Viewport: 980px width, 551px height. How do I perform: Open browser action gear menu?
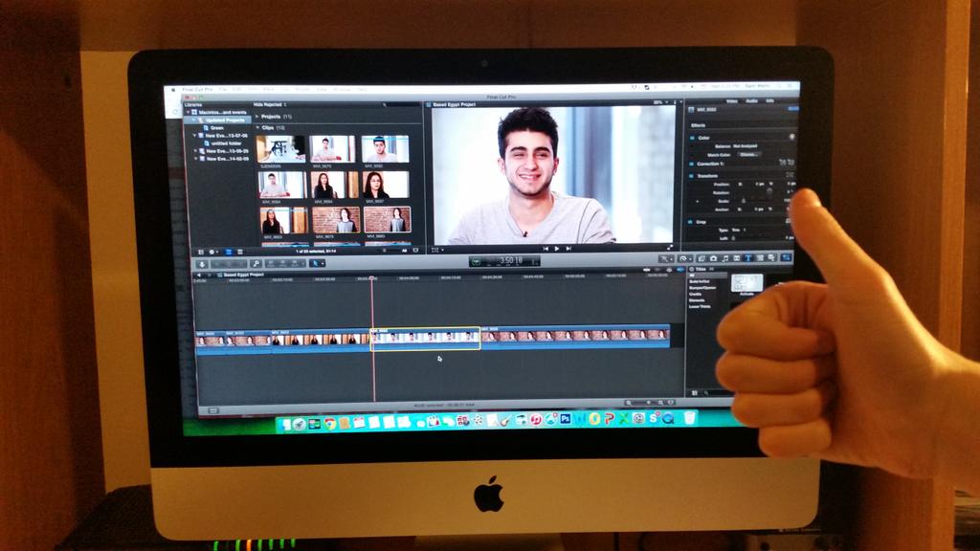pyautogui.click(x=213, y=252)
